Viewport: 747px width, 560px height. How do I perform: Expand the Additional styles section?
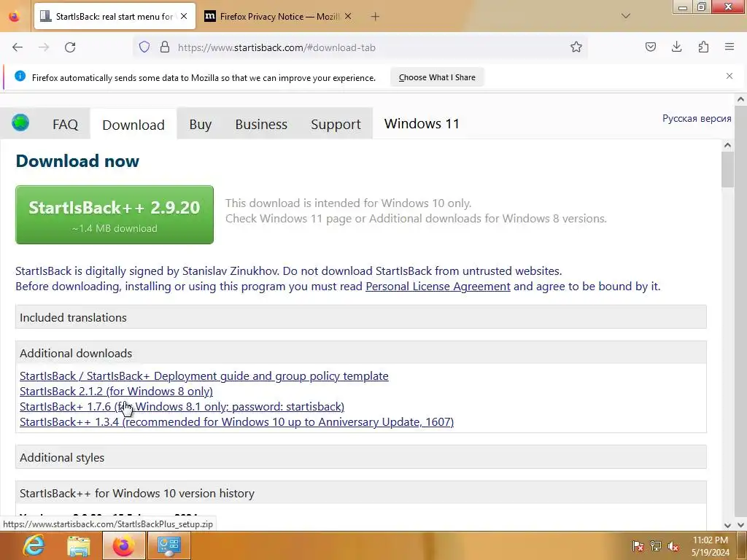[x=360, y=457]
